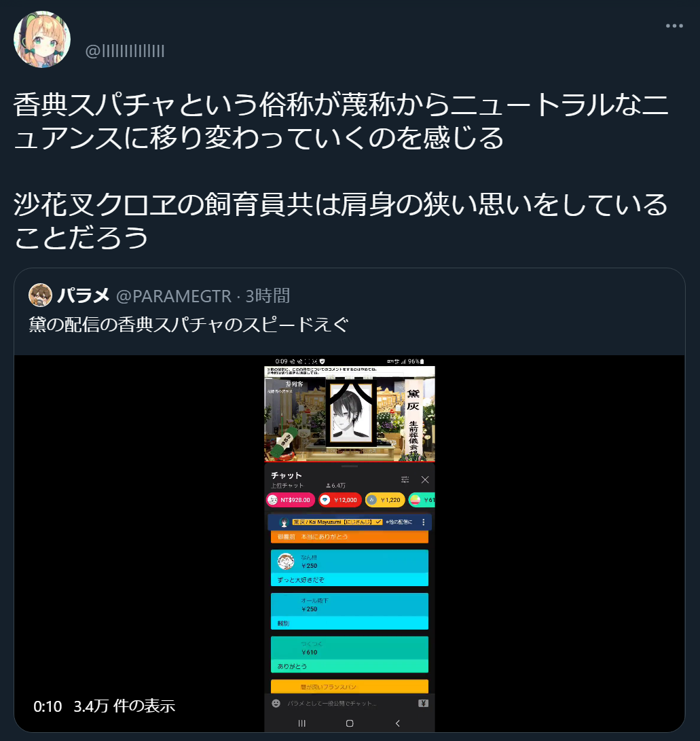The image size is (700, 741).
Task: Close the チャット panel with the X
Action: (425, 480)
